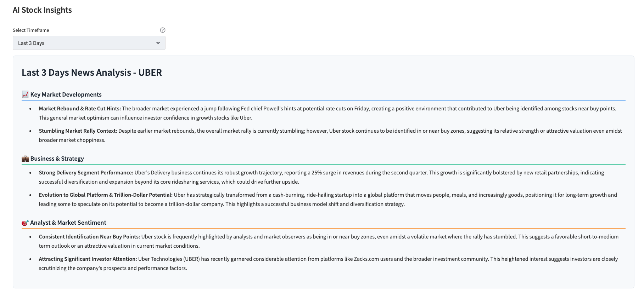Viewport: 644px width, 299px height.
Task: Click the help question mark icon beside Select Timeframe
Action: pos(163,30)
